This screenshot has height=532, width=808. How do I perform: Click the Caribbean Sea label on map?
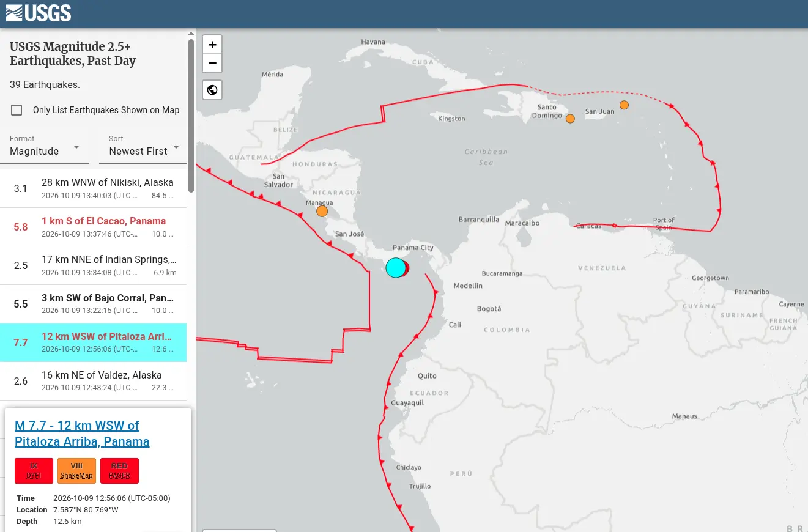tap(486, 157)
